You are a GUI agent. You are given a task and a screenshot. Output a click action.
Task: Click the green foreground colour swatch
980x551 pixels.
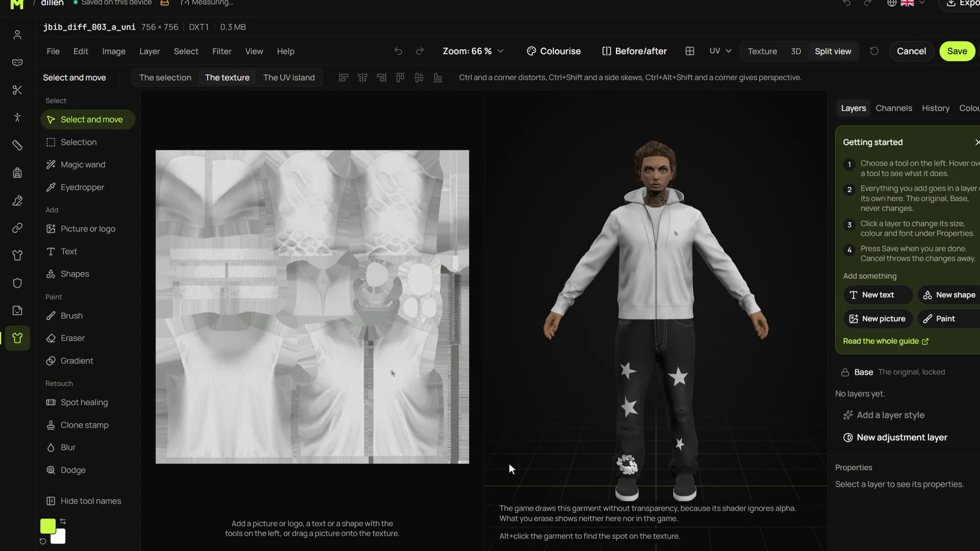click(47, 526)
